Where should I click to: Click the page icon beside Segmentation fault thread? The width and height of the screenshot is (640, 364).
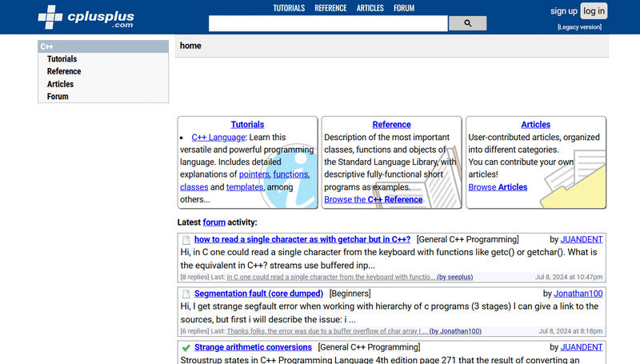186,294
